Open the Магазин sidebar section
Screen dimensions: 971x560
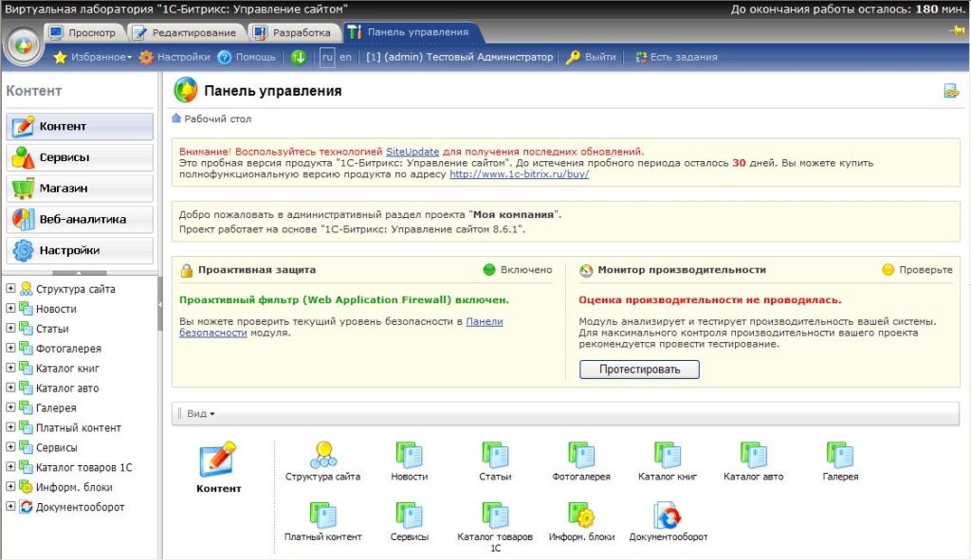point(80,189)
